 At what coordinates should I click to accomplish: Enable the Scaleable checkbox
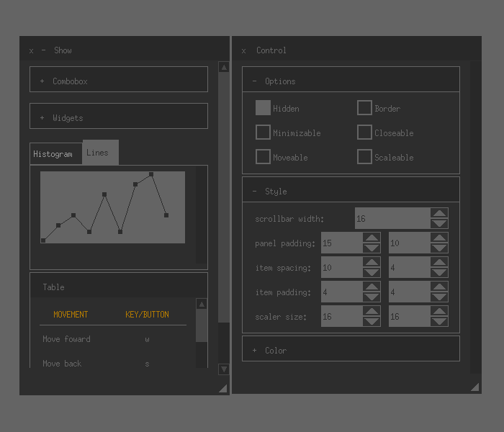(x=364, y=156)
